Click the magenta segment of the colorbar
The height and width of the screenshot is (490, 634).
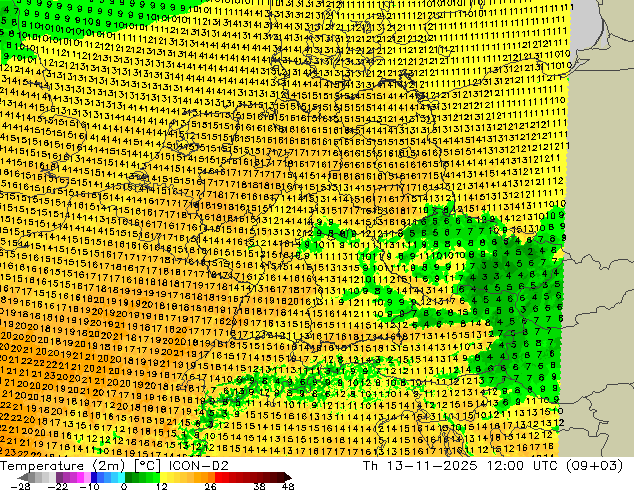80,477
